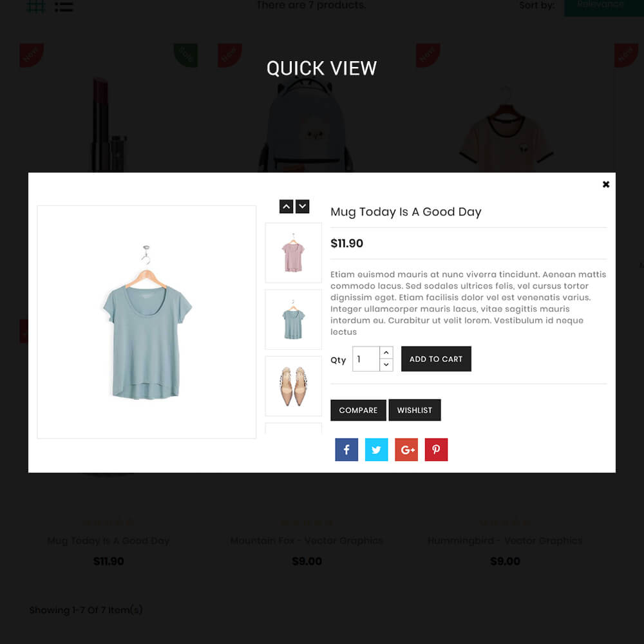Click the Compare button
Viewport: 644px width, 644px height.
(x=358, y=410)
